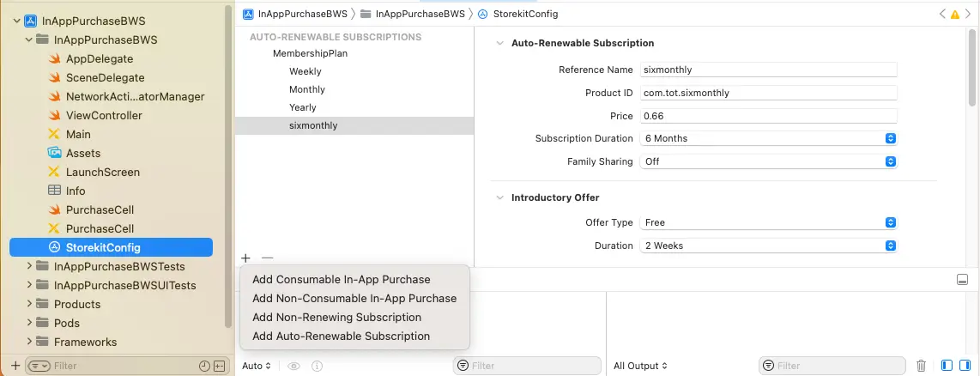
Task: Click InAppPurchaseBWS project in breadcrumb
Action: coord(295,14)
